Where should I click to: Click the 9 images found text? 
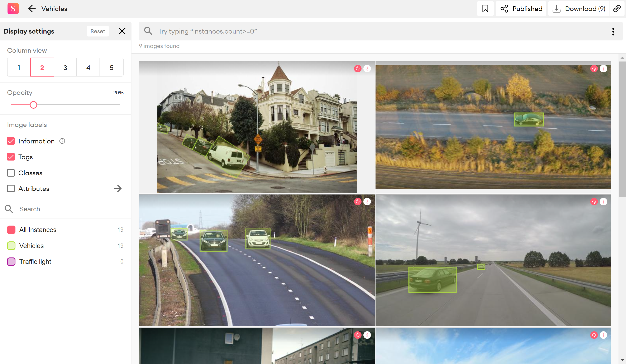[x=159, y=46]
